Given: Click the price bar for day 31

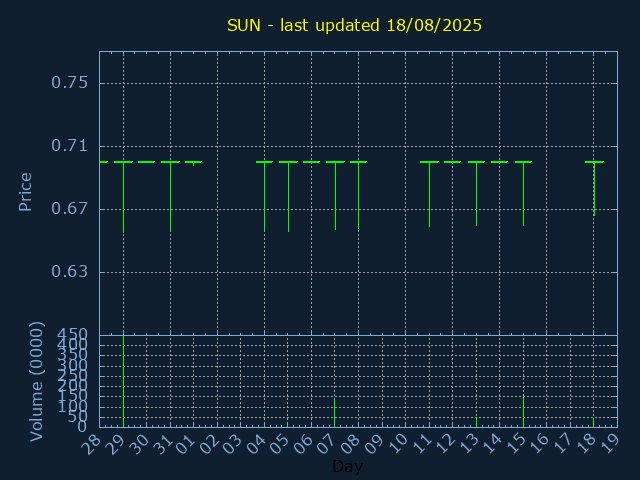Looking at the screenshot, I should 171,197.
